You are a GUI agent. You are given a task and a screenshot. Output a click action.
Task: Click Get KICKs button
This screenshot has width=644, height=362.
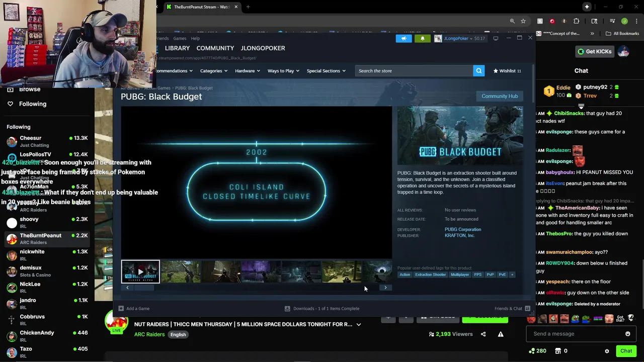(x=595, y=51)
